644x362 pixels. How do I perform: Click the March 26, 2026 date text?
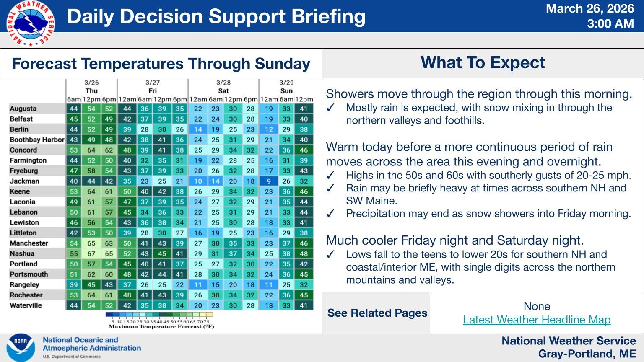click(x=589, y=9)
